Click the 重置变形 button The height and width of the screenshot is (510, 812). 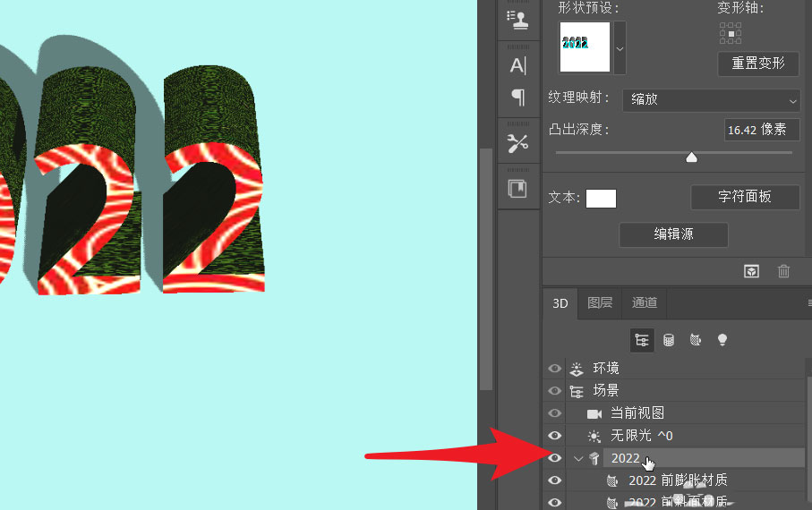tap(758, 64)
